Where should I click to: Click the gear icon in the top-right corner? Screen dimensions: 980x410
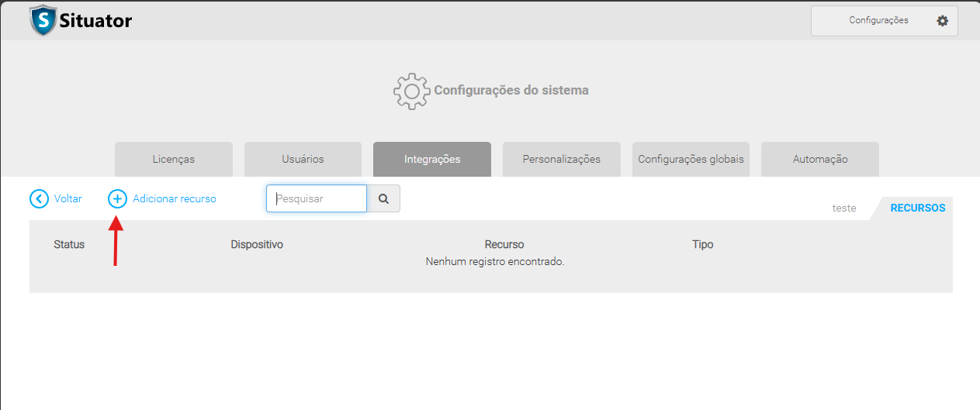942,21
